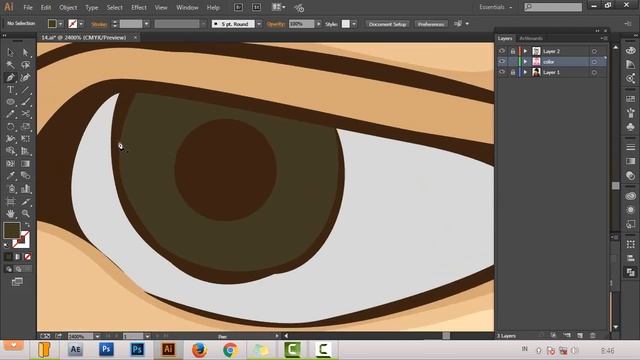This screenshot has width=640, height=360.
Task: Select the Ellipse shape tool
Action: click(11, 102)
